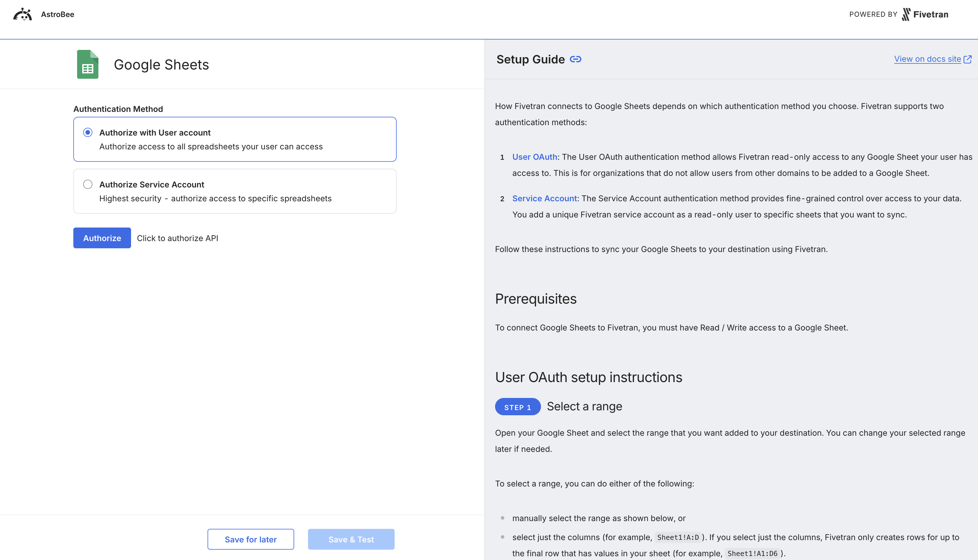Click the Save for later button
The height and width of the screenshot is (560, 978).
[x=250, y=539]
